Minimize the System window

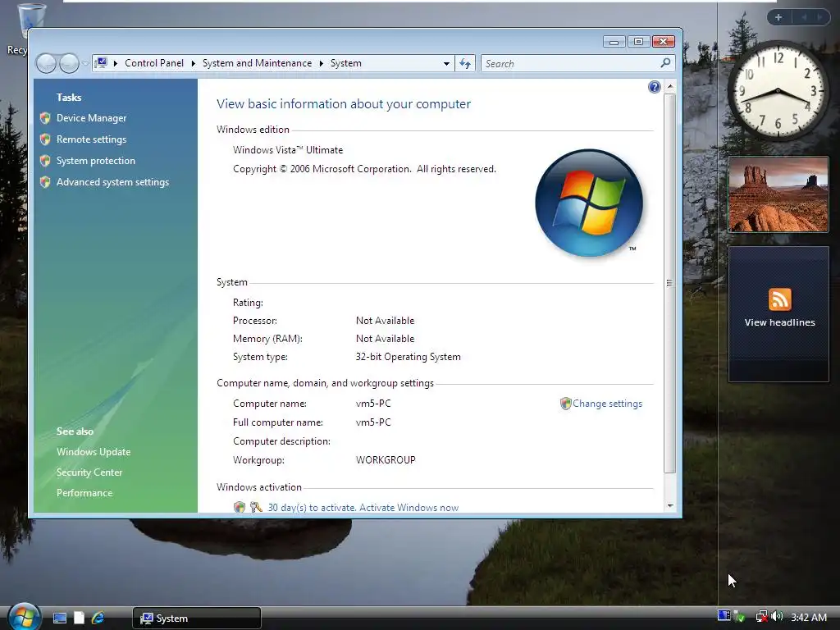614,42
